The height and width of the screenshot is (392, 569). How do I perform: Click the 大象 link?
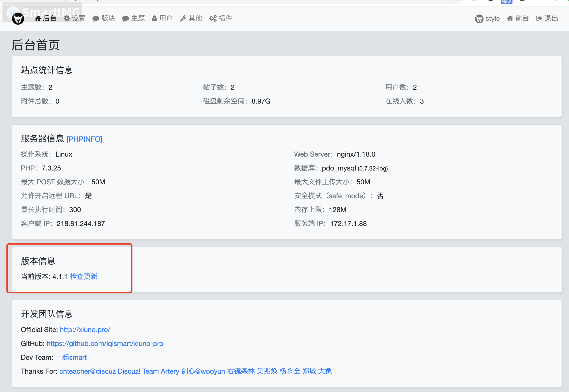[x=325, y=371]
